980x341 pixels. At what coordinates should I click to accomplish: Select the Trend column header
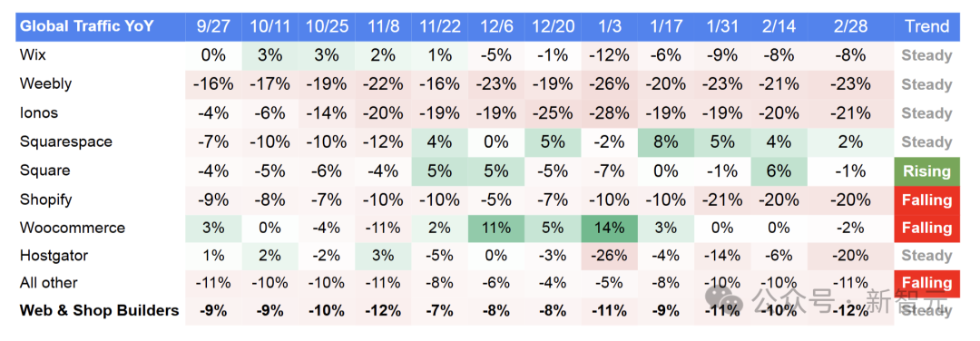coord(926,27)
